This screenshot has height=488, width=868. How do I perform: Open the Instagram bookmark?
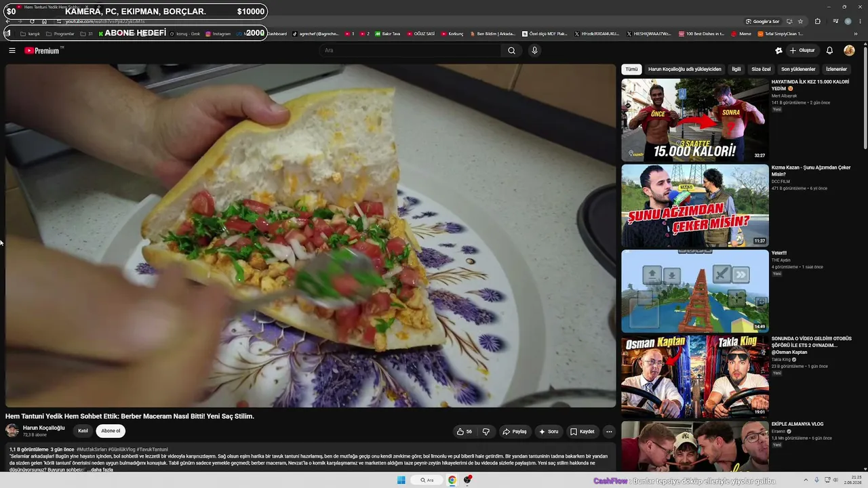click(218, 33)
